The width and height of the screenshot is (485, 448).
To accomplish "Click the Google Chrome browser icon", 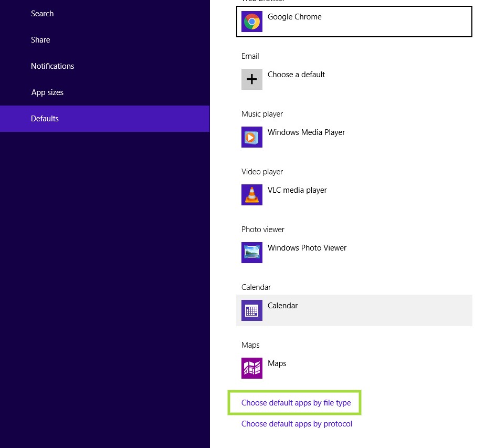I will (252, 22).
